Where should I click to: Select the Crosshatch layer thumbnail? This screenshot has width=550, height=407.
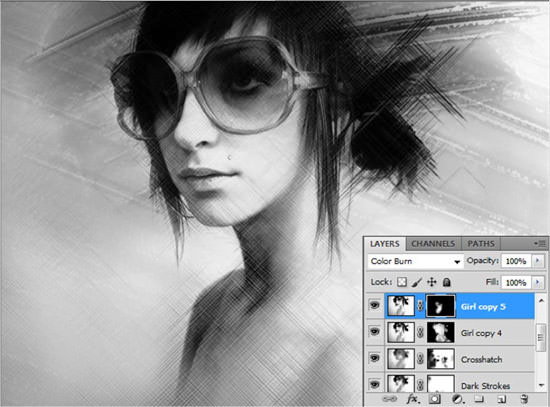(x=401, y=359)
